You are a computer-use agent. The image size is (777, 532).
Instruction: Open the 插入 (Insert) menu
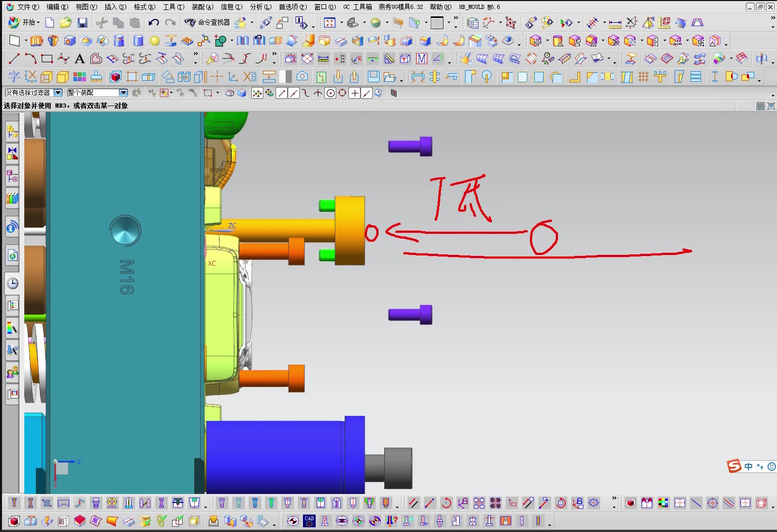[115, 7]
